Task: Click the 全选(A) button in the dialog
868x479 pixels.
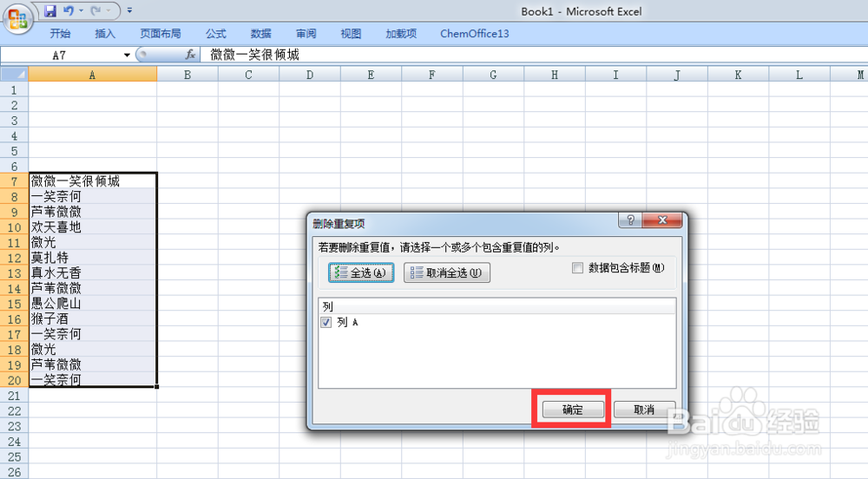Action: pyautogui.click(x=361, y=272)
